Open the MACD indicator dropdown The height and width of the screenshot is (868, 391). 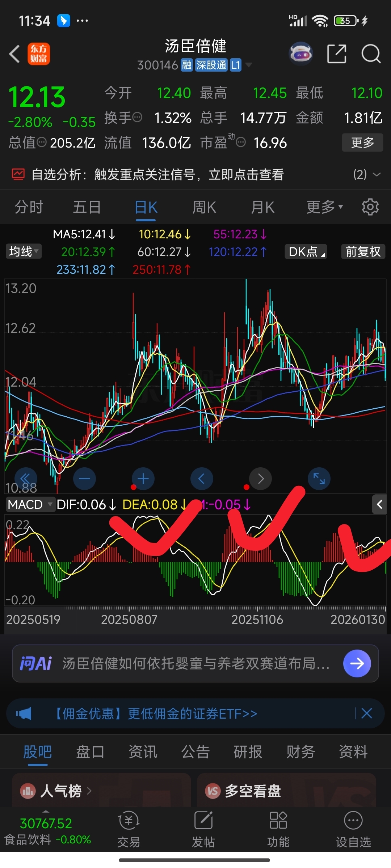[30, 504]
